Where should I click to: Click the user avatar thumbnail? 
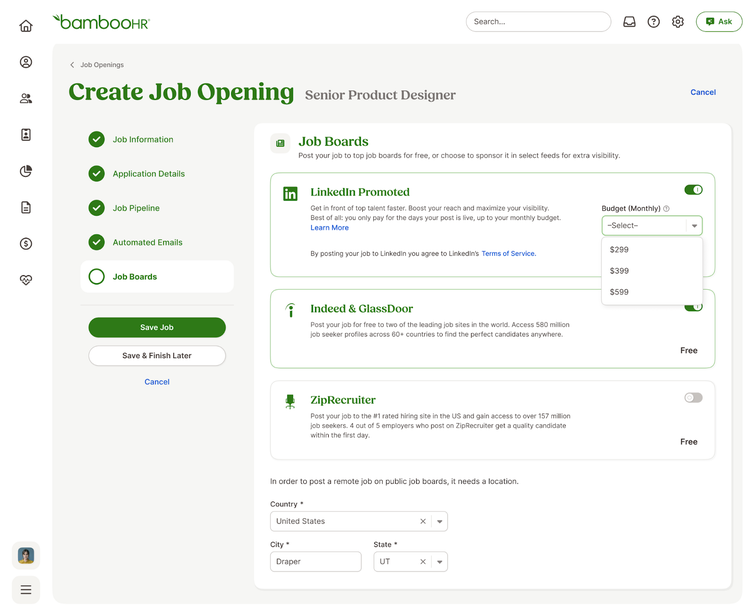tap(26, 556)
